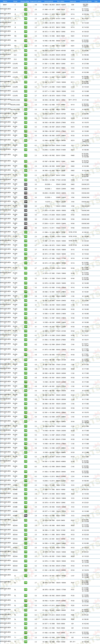Image resolution: width=100 pixels, height=644 pixels.
Task: Click the engine code M 130.923
Action: [86, 32]
